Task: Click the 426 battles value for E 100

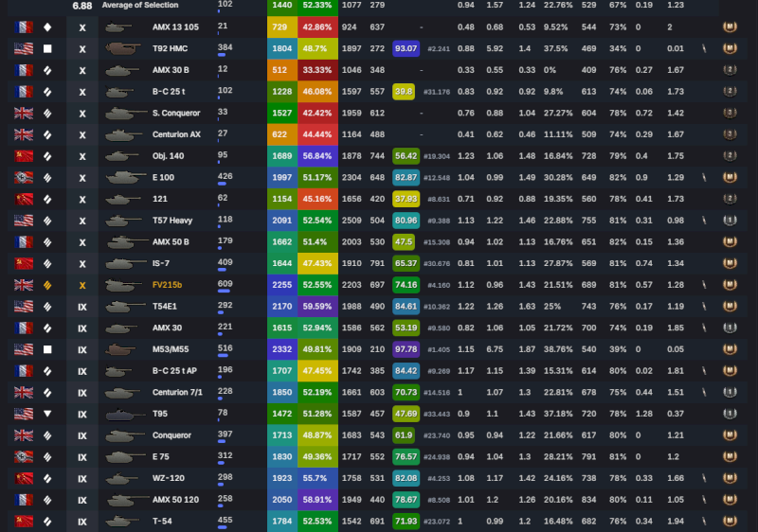Action: point(226,176)
